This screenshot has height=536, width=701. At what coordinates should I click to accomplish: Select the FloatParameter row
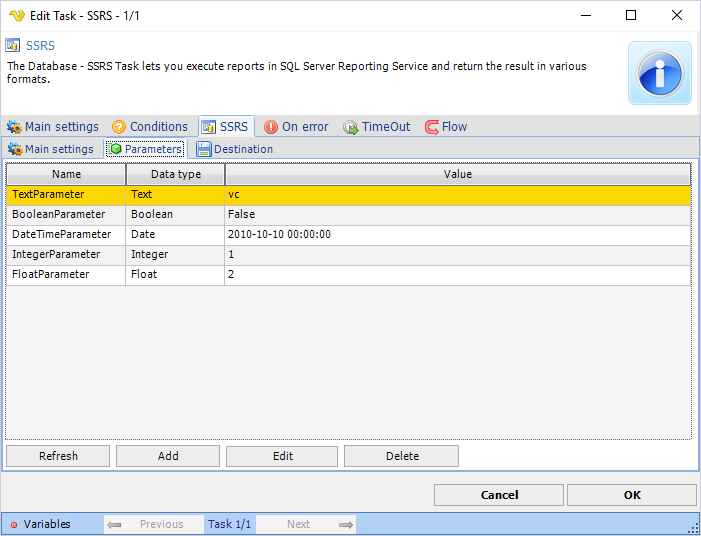click(349, 275)
